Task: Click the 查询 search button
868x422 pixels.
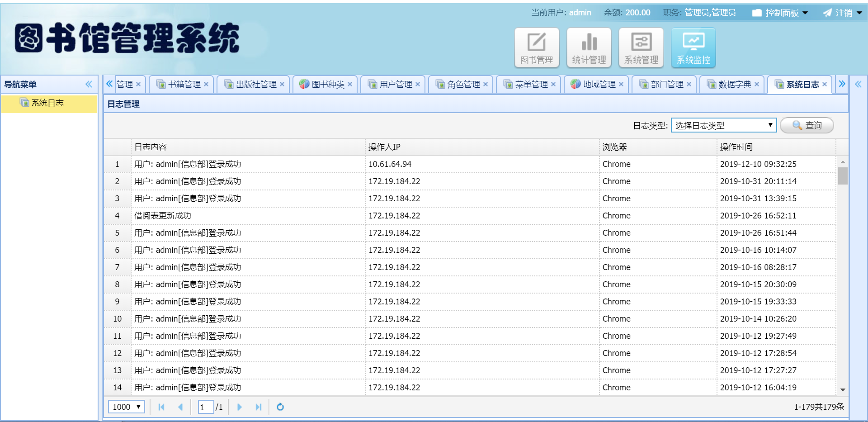Action: [x=807, y=125]
